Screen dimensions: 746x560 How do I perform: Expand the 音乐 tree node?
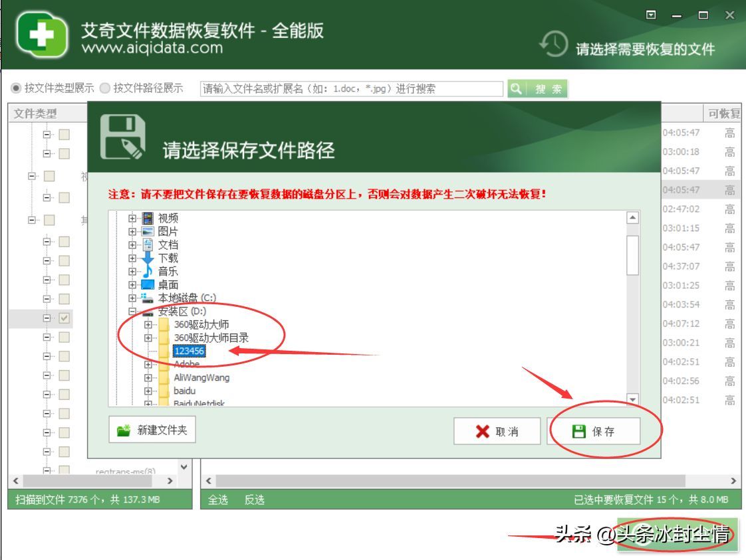click(132, 272)
